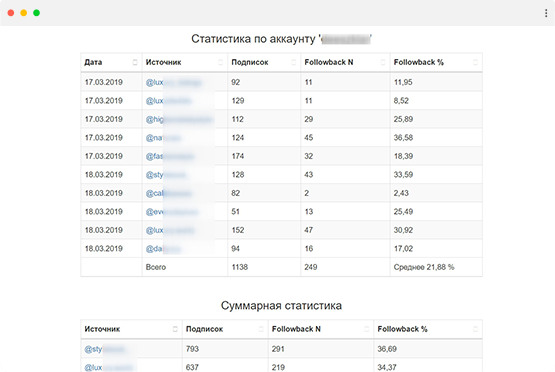
Task: Select subscriptions value 82
Action: pos(236,193)
